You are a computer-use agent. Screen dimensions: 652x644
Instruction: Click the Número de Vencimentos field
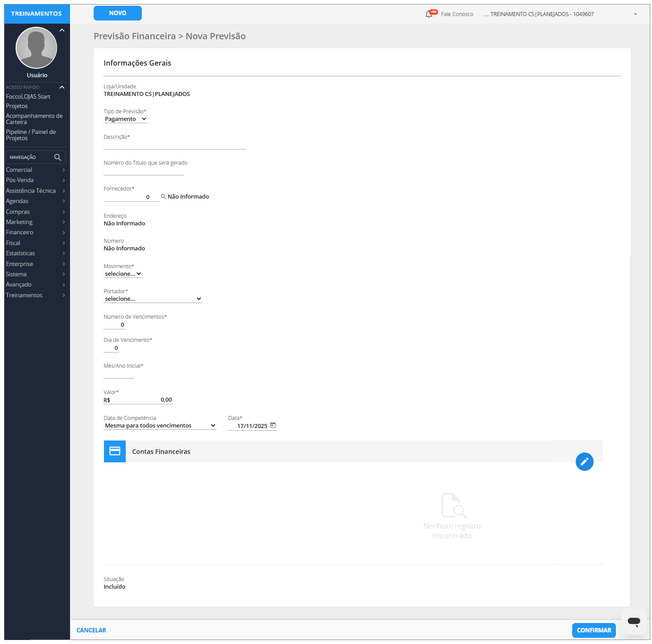(x=114, y=325)
